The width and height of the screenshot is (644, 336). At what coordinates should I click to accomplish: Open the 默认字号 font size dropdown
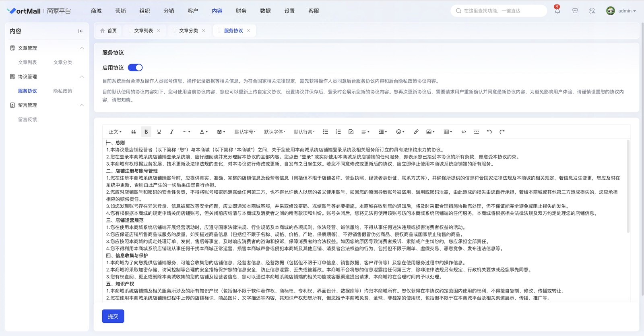coord(245,132)
